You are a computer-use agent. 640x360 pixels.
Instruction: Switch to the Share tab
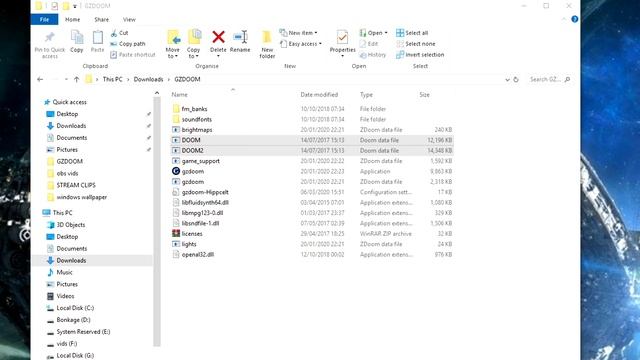pos(102,19)
